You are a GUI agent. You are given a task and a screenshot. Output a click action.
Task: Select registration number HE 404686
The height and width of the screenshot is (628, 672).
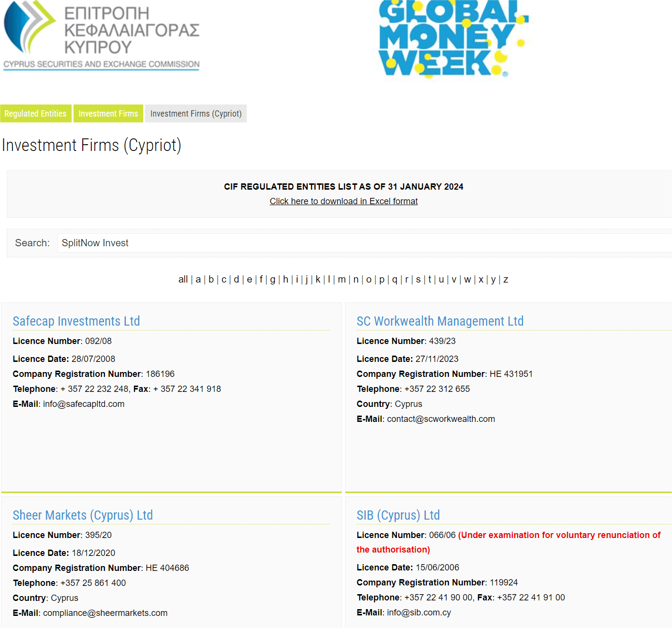click(167, 568)
